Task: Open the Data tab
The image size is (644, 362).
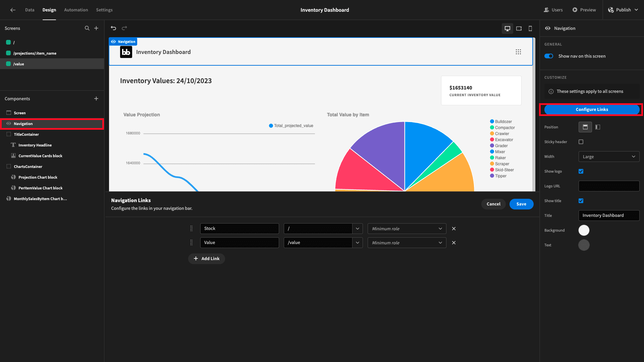Action: click(x=30, y=10)
